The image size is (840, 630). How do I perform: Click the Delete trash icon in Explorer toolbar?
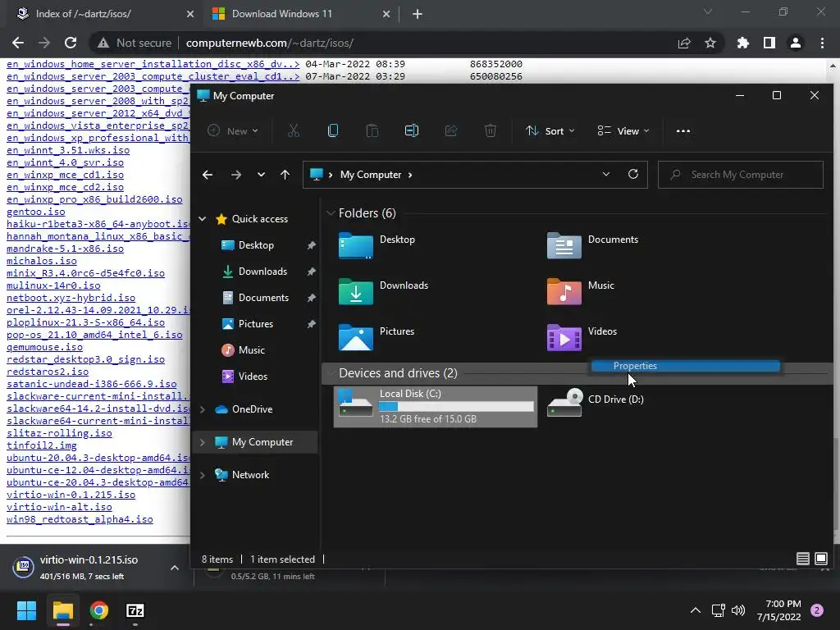[x=491, y=130]
